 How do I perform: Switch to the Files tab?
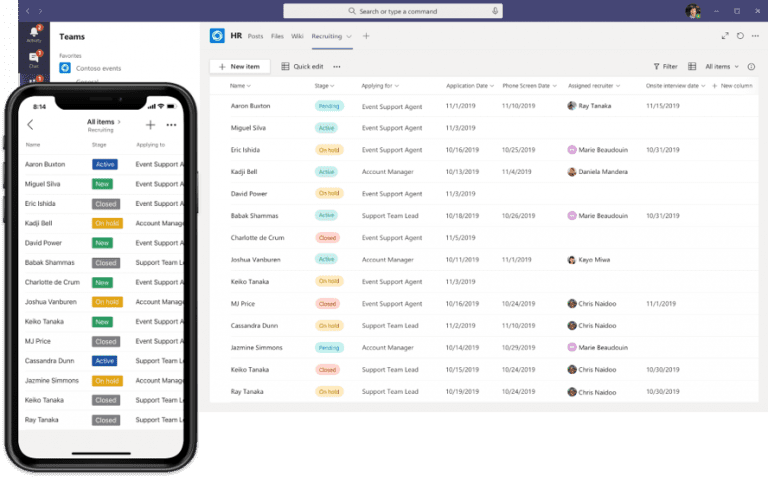click(x=277, y=36)
